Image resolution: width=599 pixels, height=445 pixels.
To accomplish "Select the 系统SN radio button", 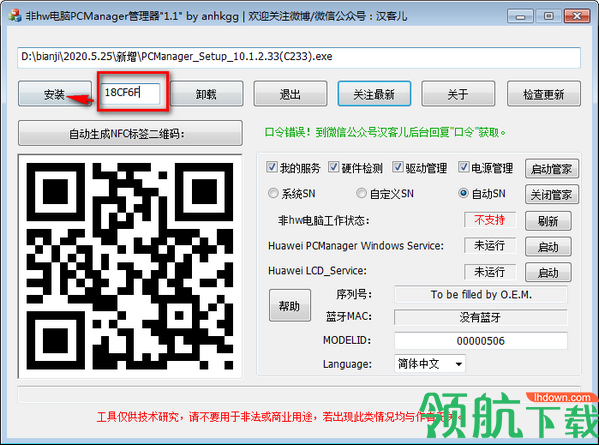I will 273,193.
